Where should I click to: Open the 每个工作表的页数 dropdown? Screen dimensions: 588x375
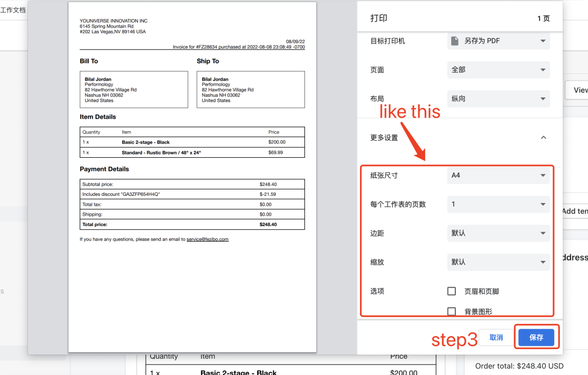[x=498, y=204]
